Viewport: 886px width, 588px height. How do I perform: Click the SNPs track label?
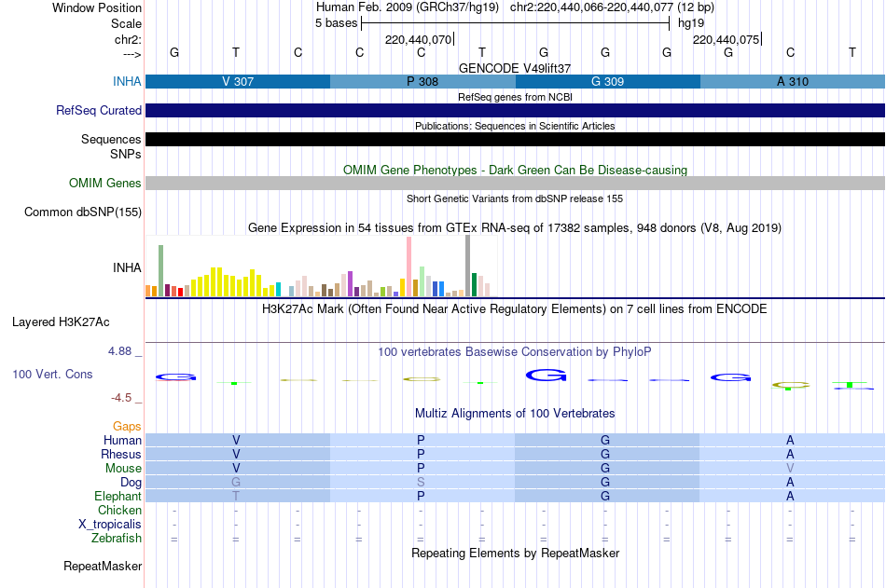coord(126,154)
